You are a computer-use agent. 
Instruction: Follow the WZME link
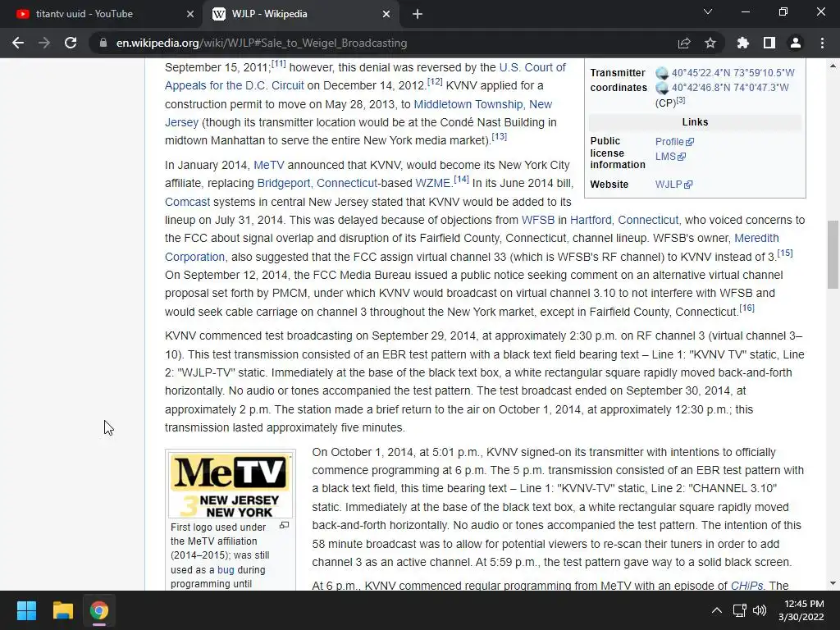[x=433, y=183]
